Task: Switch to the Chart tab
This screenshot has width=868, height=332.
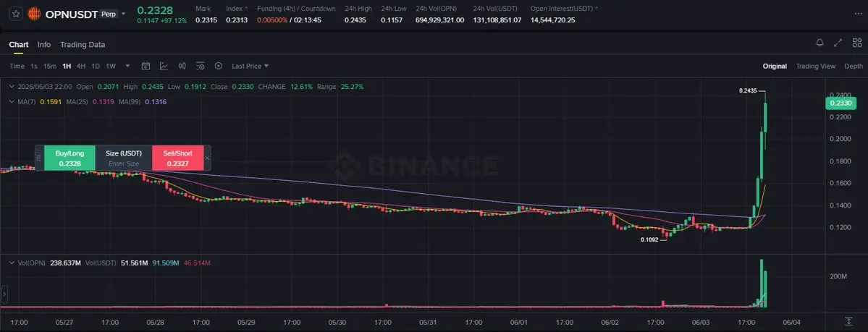Action: pos(19,45)
